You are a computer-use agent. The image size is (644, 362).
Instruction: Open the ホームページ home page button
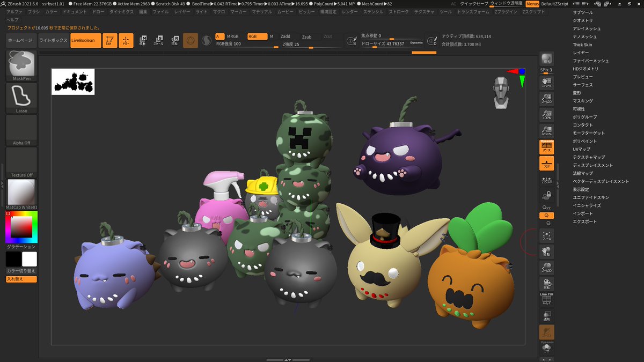pos(21,41)
